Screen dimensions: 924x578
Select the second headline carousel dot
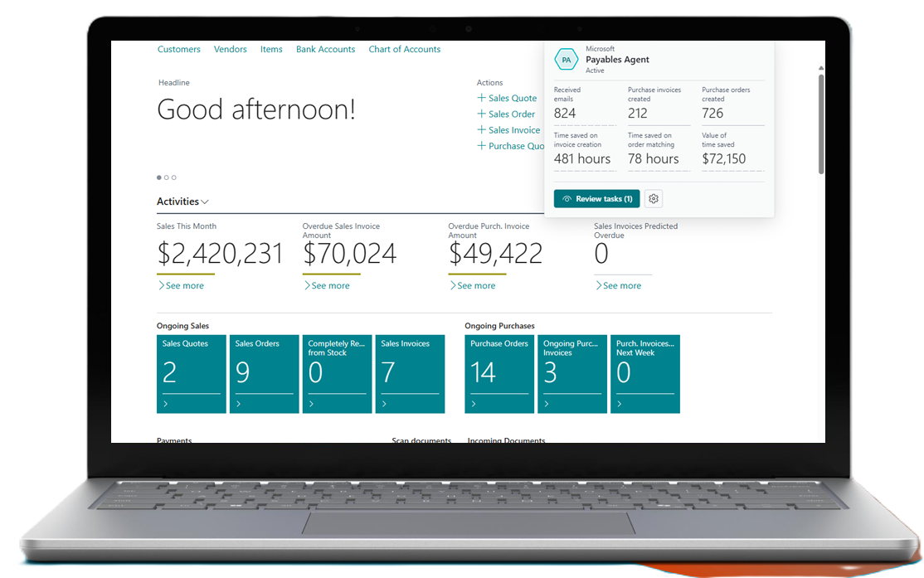(167, 177)
